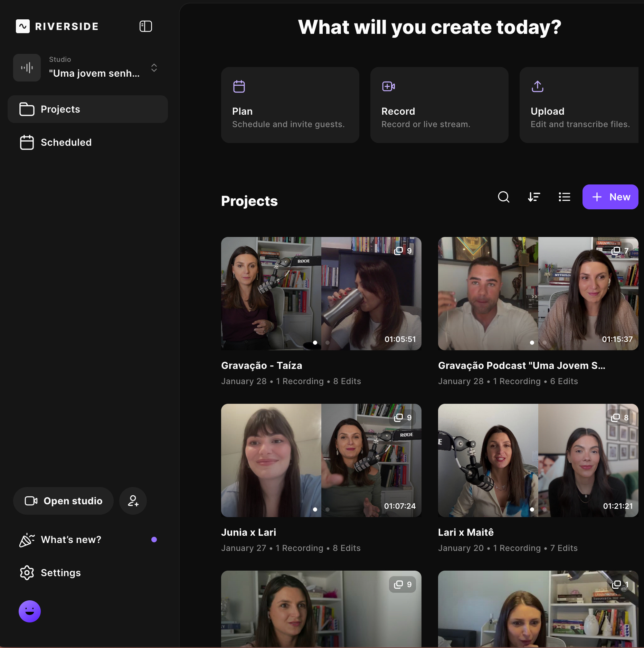Click the 01:15:37 duration label
This screenshot has width=644, height=648.
617,339
